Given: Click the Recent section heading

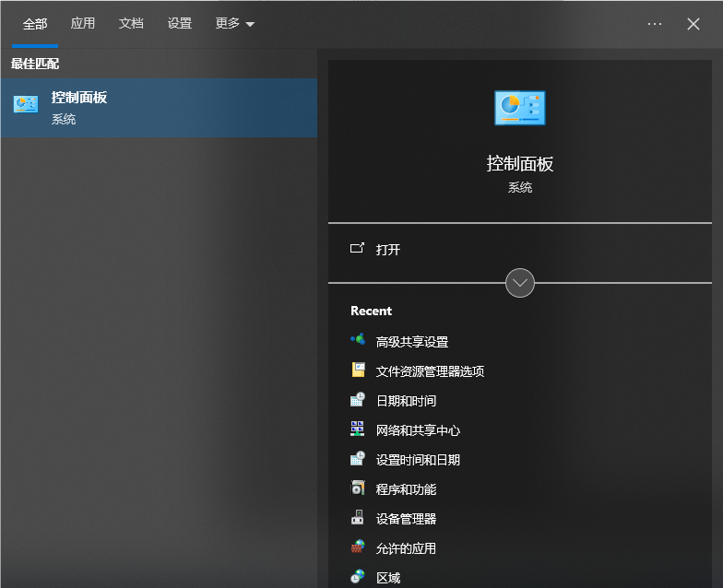Looking at the screenshot, I should [x=371, y=312].
